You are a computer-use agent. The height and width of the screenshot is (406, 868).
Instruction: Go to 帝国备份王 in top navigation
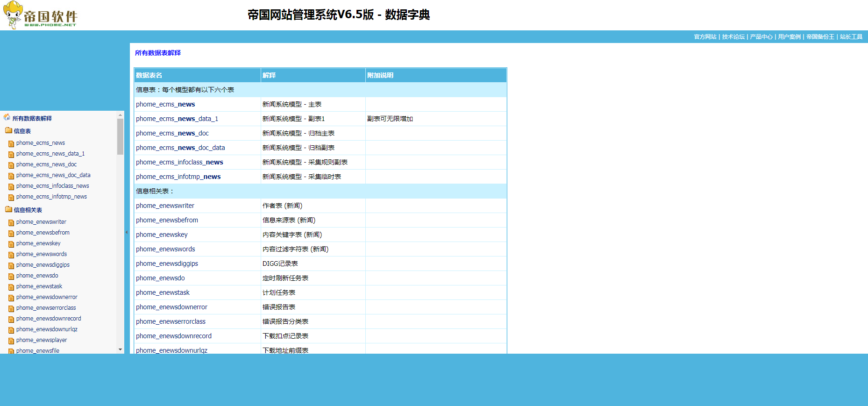[820, 37]
